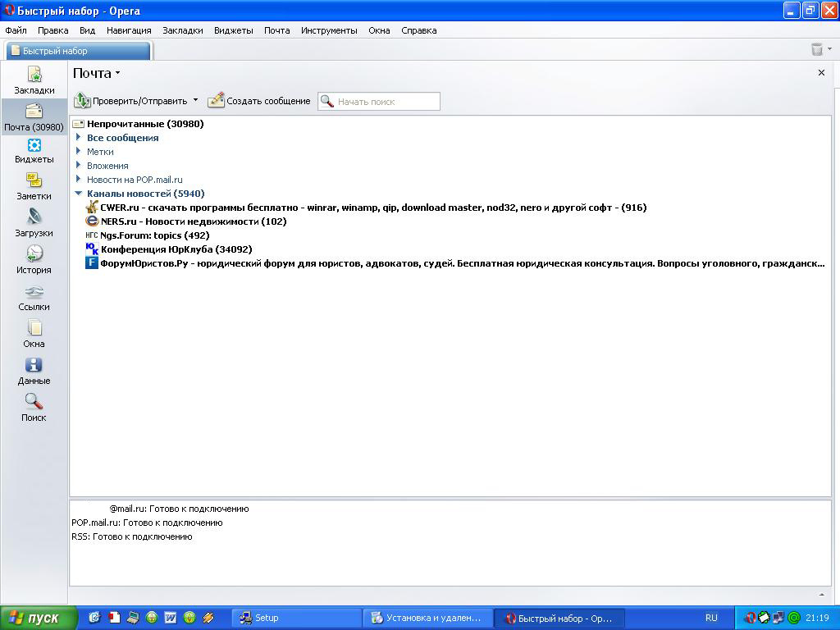This screenshot has width=840, height=630.
Task: Open the Виджеты panel icon
Action: point(34,145)
